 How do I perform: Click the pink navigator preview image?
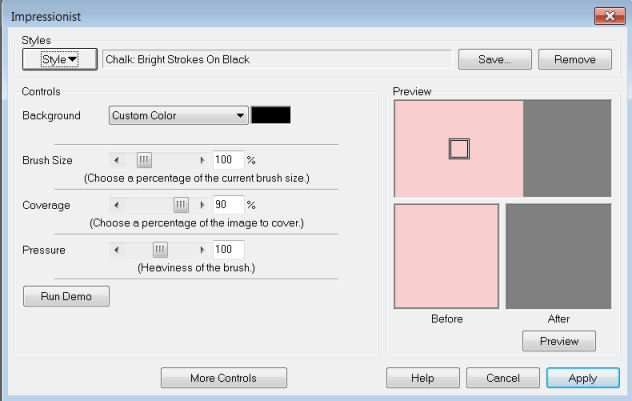458,149
